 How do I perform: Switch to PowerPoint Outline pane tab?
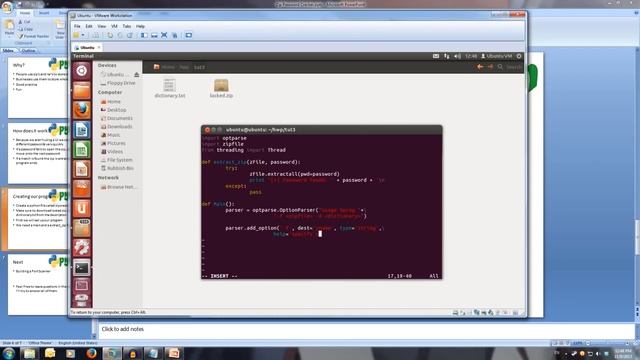tap(28, 51)
